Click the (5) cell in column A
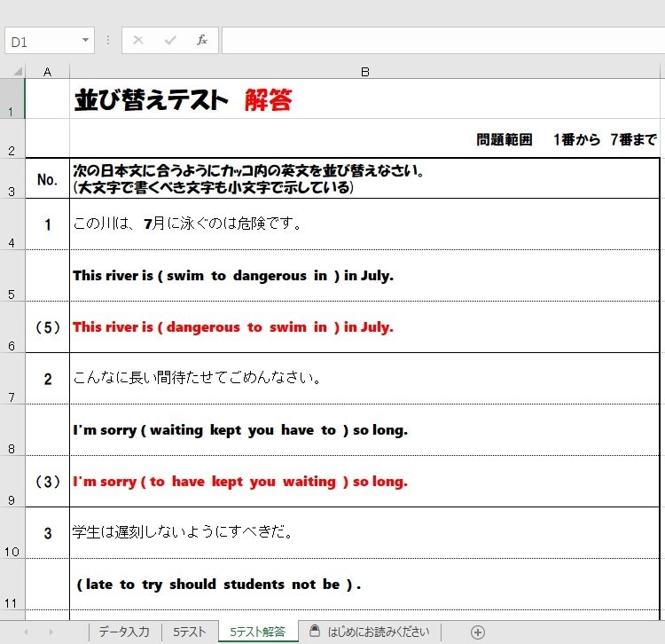Screen dimensions: 665x644 (x=47, y=327)
